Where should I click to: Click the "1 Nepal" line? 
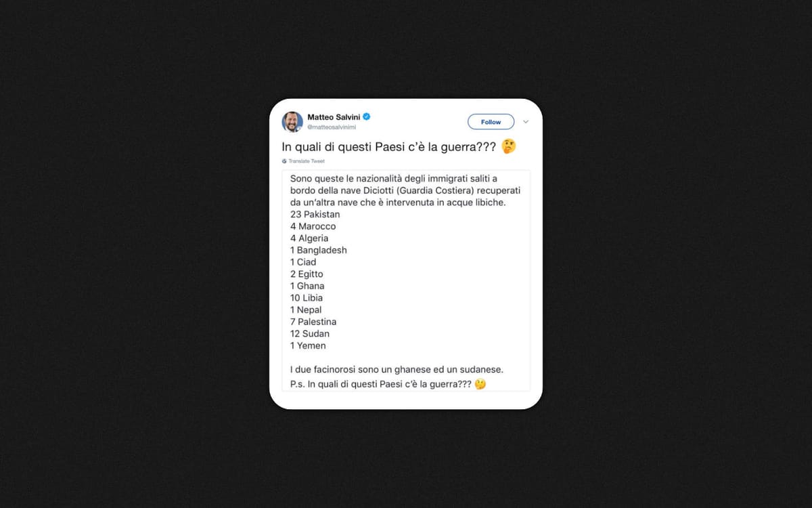pyautogui.click(x=306, y=310)
